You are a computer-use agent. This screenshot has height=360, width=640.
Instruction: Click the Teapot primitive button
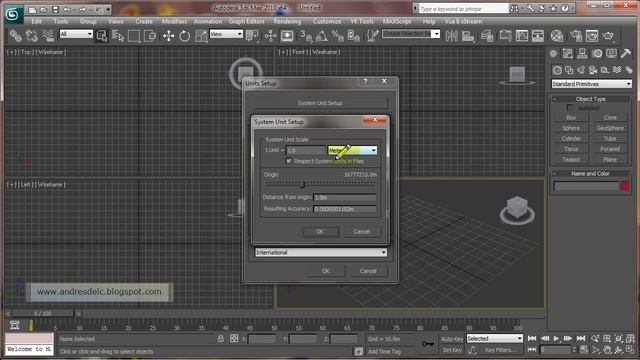point(571,160)
